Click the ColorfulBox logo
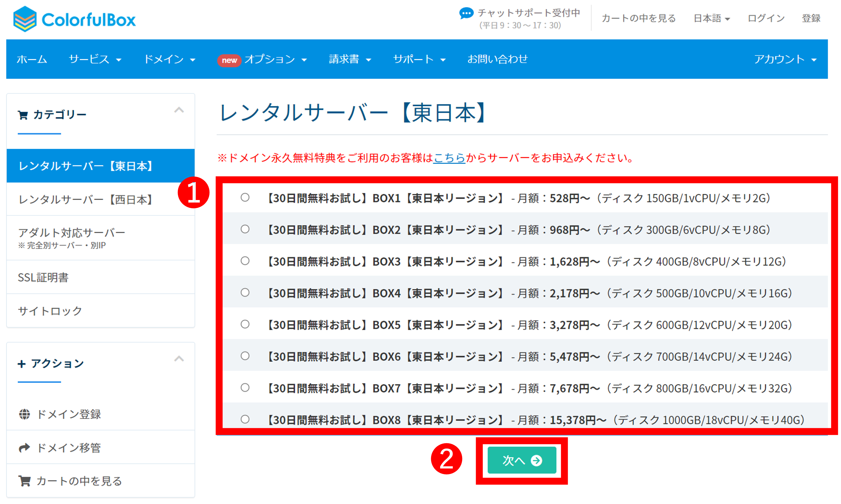 pos(74,19)
